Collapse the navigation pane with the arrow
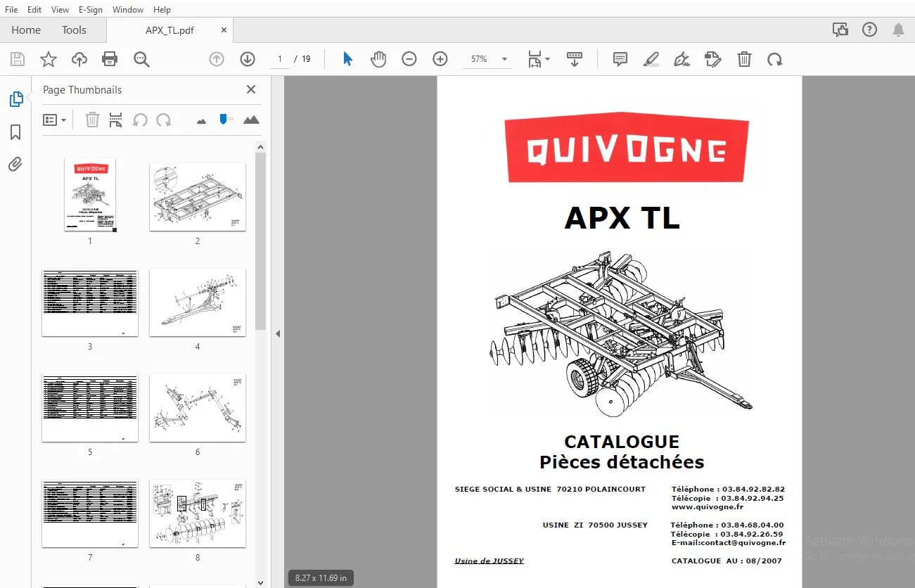The height and width of the screenshot is (588, 915). coord(278,333)
